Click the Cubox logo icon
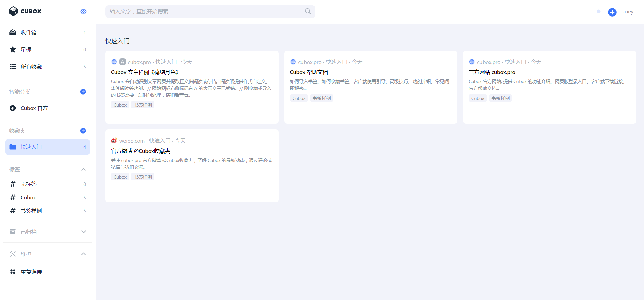This screenshot has width=644, height=300. pyautogui.click(x=13, y=11)
